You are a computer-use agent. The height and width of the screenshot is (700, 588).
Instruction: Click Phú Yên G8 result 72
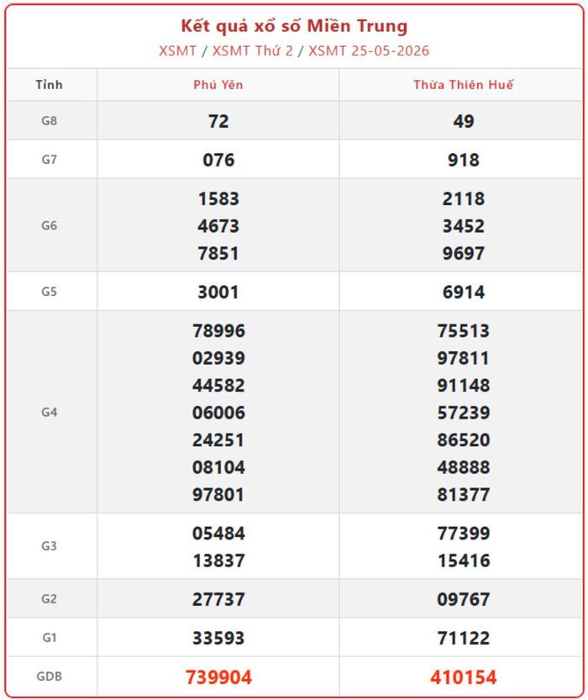[x=218, y=121]
